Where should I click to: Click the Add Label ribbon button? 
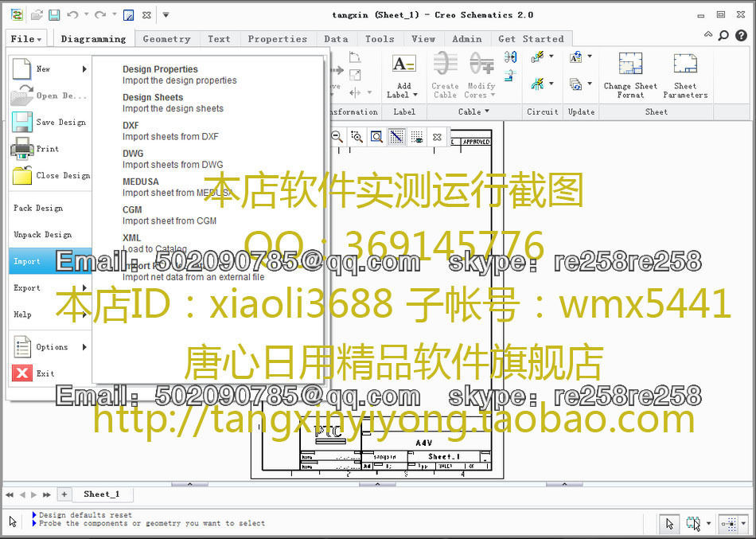pyautogui.click(x=403, y=76)
